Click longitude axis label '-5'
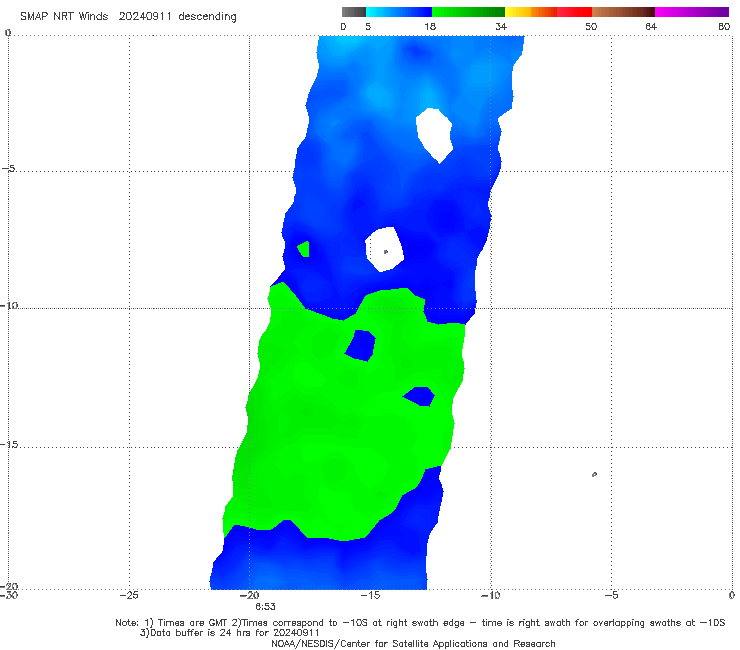The height and width of the screenshot is (650, 740). (611, 596)
